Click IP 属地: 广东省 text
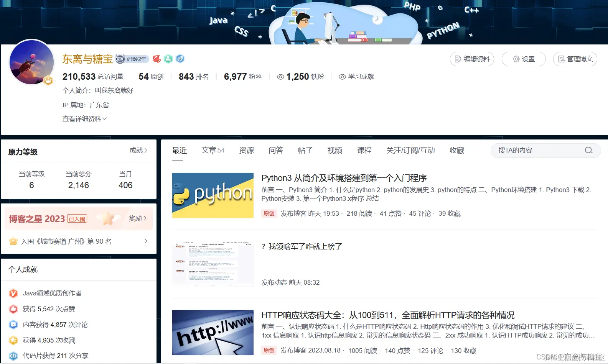 tap(86, 105)
